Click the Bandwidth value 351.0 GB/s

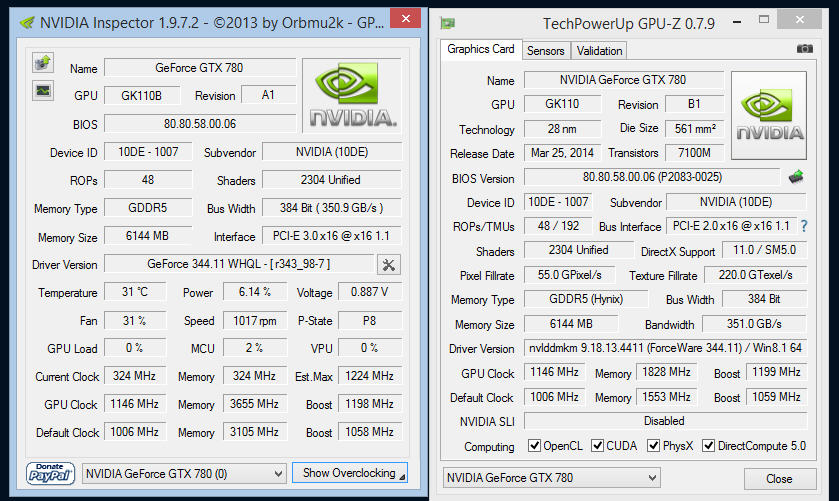pyautogui.click(x=754, y=324)
